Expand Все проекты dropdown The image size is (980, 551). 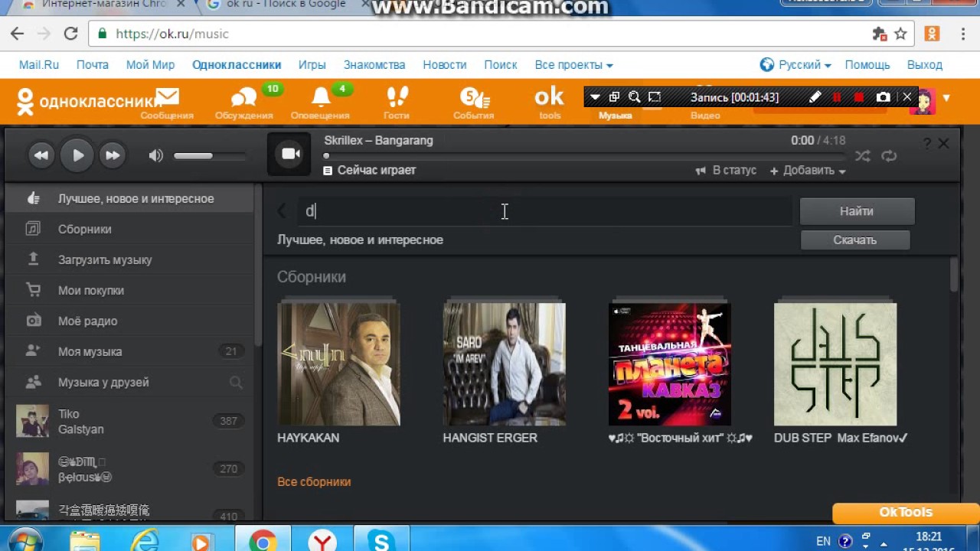[x=574, y=65]
